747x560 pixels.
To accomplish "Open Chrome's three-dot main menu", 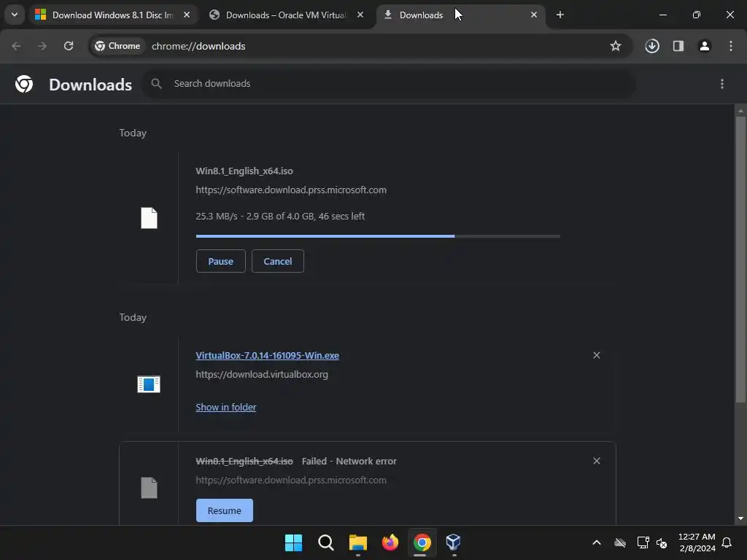I will (x=731, y=46).
